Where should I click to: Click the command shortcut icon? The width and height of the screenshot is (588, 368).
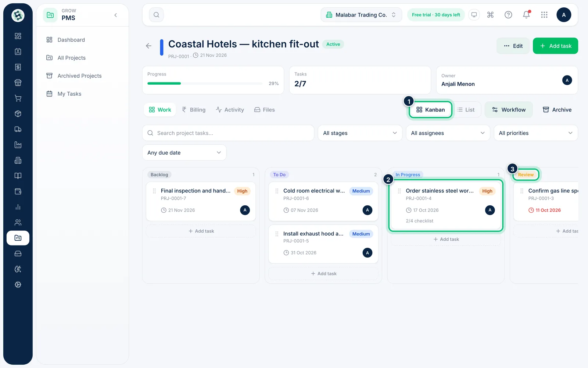click(490, 15)
